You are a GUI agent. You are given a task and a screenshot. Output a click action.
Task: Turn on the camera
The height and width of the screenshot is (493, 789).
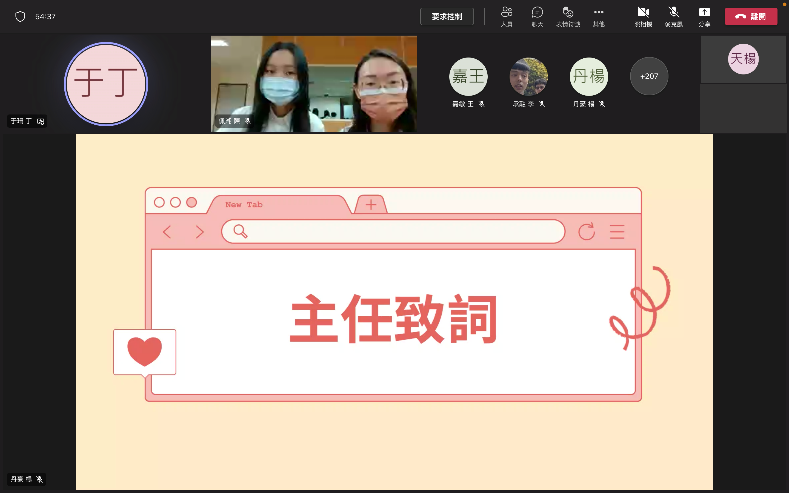pyautogui.click(x=642, y=15)
